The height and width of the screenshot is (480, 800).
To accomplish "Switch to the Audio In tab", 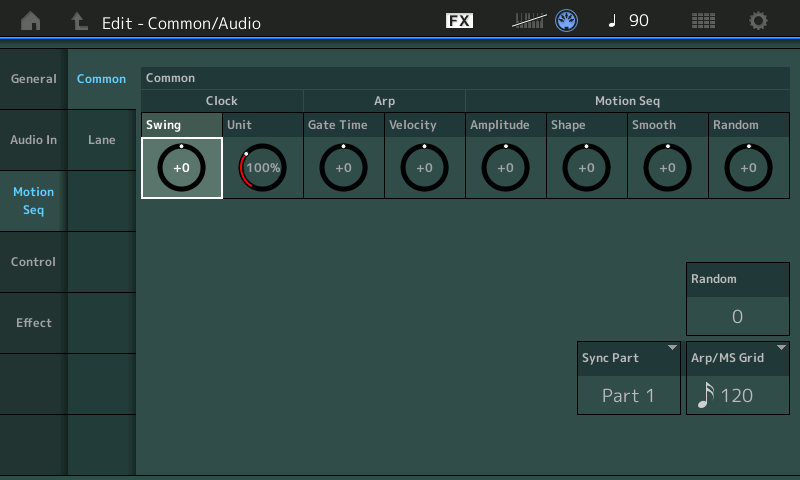I will click(33, 140).
